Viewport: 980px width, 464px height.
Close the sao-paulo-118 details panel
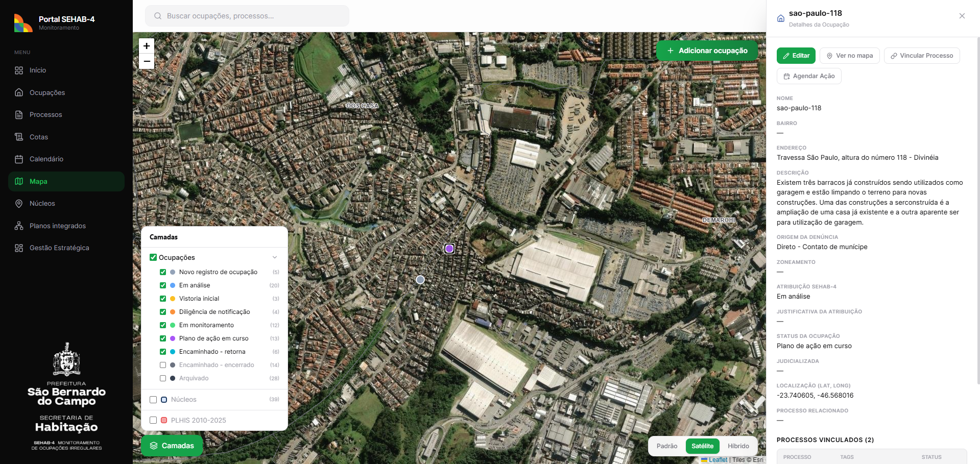pos(962,16)
